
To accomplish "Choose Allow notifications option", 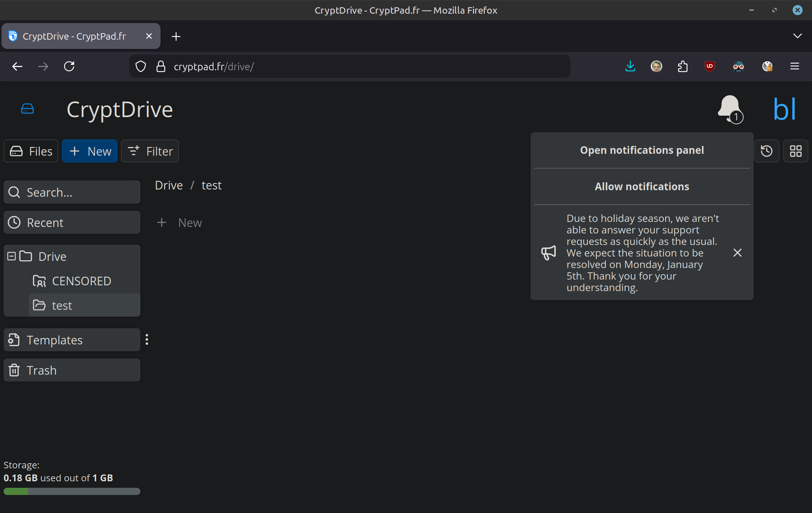I will click(642, 187).
